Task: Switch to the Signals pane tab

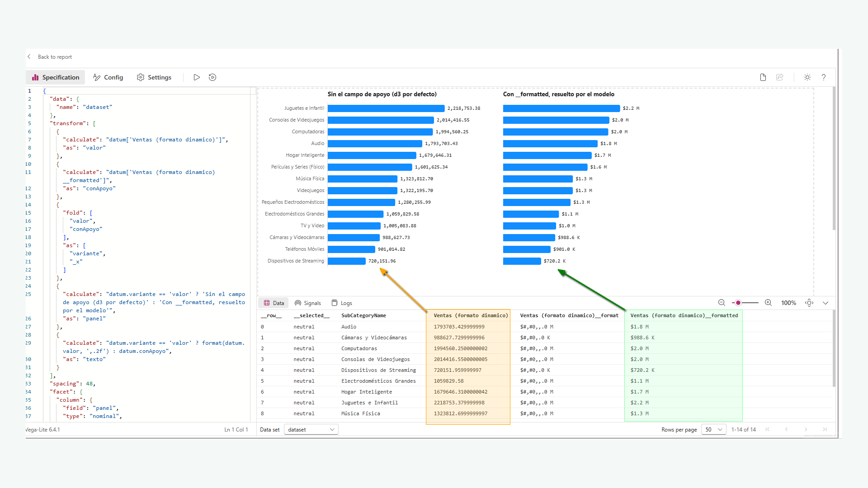Action: [308, 303]
